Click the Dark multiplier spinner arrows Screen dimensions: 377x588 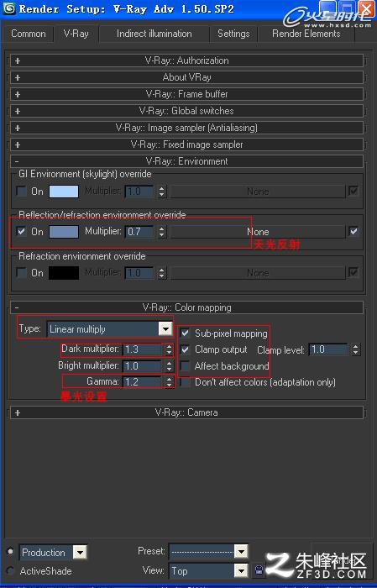click(x=169, y=349)
